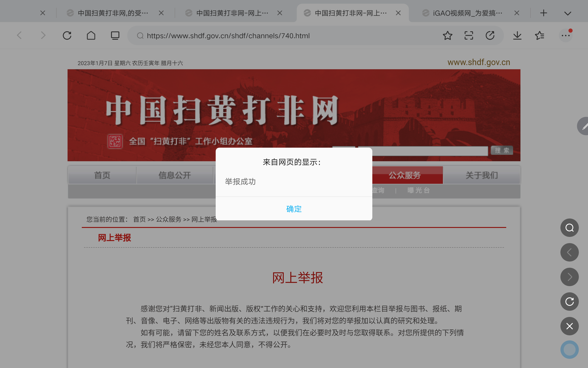Expand the tab list chevron

pos(568,13)
